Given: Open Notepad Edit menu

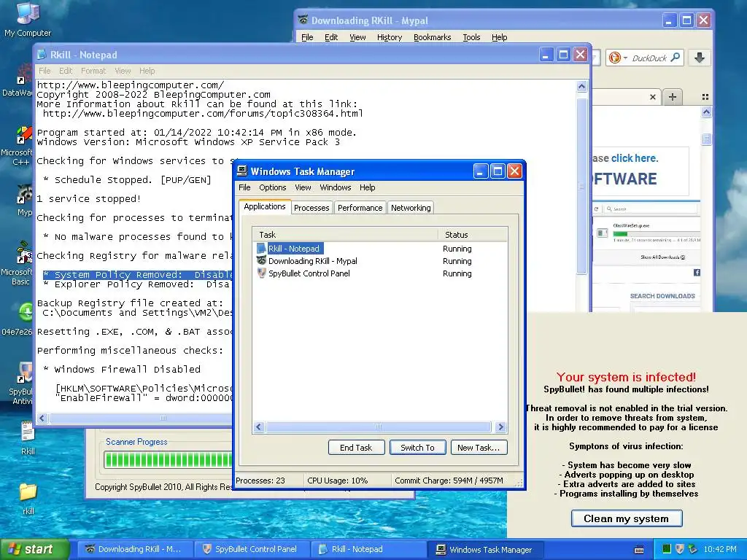Looking at the screenshot, I should tap(65, 71).
